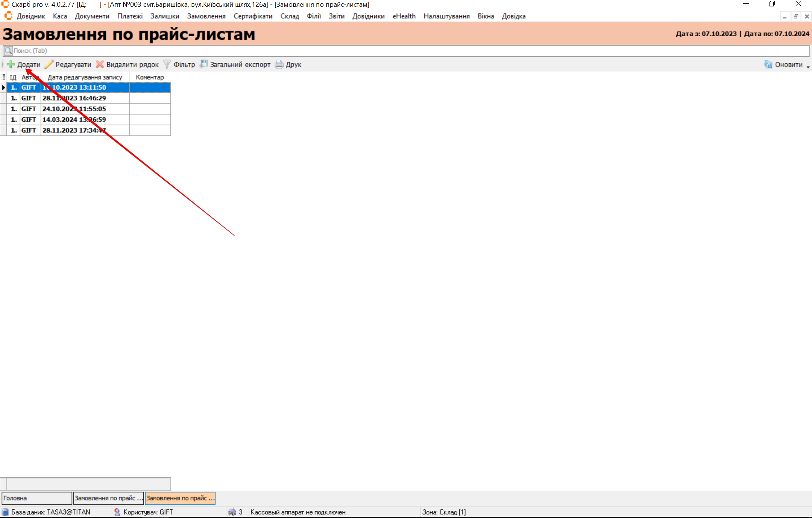This screenshot has width=812, height=518.
Task: Select row dated 28.11.2023 16:46:29
Action: (74, 98)
